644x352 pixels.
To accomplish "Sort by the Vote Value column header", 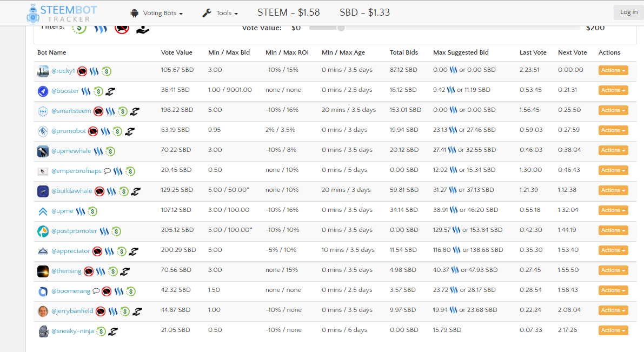I will pos(177,52).
